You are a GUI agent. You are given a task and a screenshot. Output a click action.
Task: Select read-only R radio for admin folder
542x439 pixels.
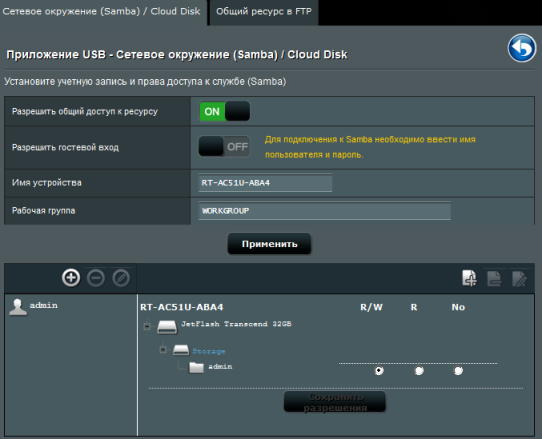419,371
